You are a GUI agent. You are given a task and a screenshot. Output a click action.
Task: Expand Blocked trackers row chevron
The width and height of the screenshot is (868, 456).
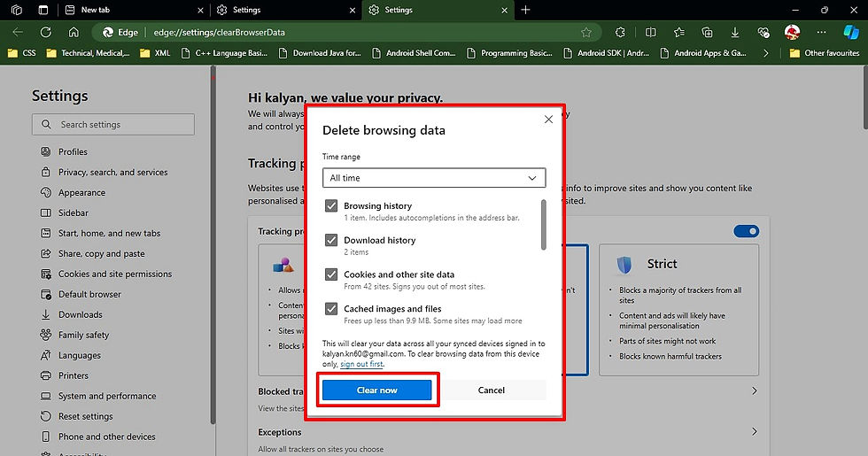point(754,390)
